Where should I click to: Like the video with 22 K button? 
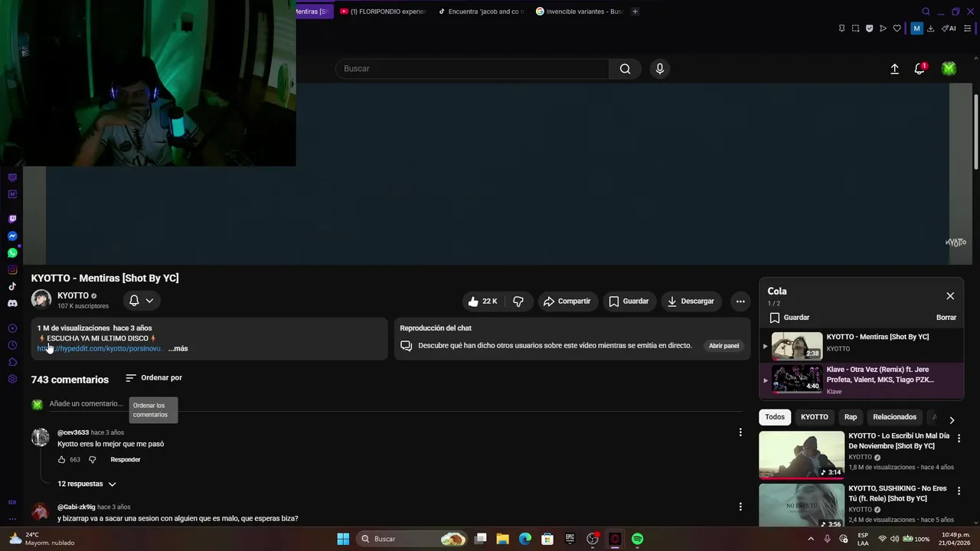482,302
